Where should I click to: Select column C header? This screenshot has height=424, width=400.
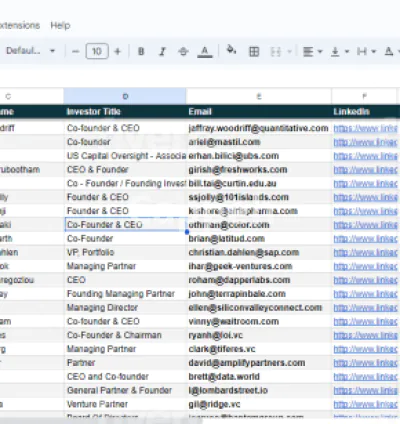pos(32,96)
